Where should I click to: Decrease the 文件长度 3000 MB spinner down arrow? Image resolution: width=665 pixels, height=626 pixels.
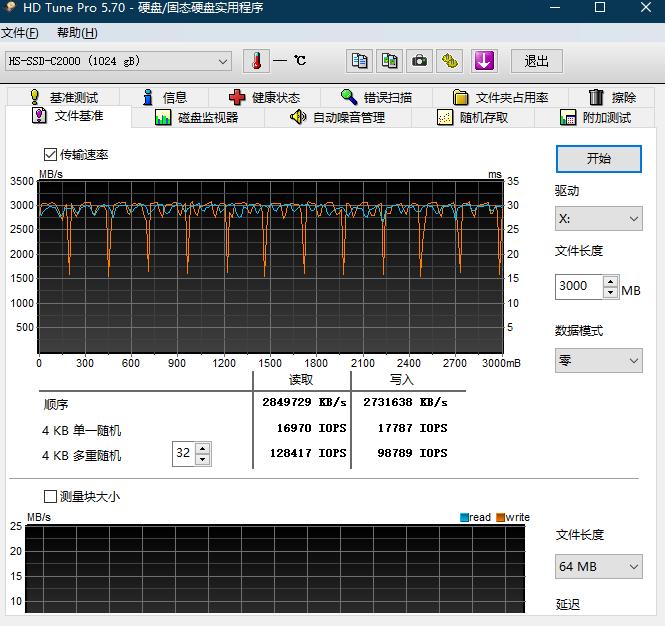coord(610,292)
